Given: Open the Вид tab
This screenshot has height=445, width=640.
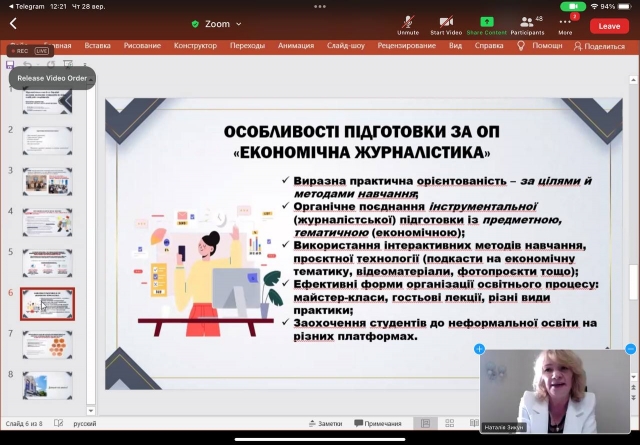Looking at the screenshot, I should [x=455, y=45].
